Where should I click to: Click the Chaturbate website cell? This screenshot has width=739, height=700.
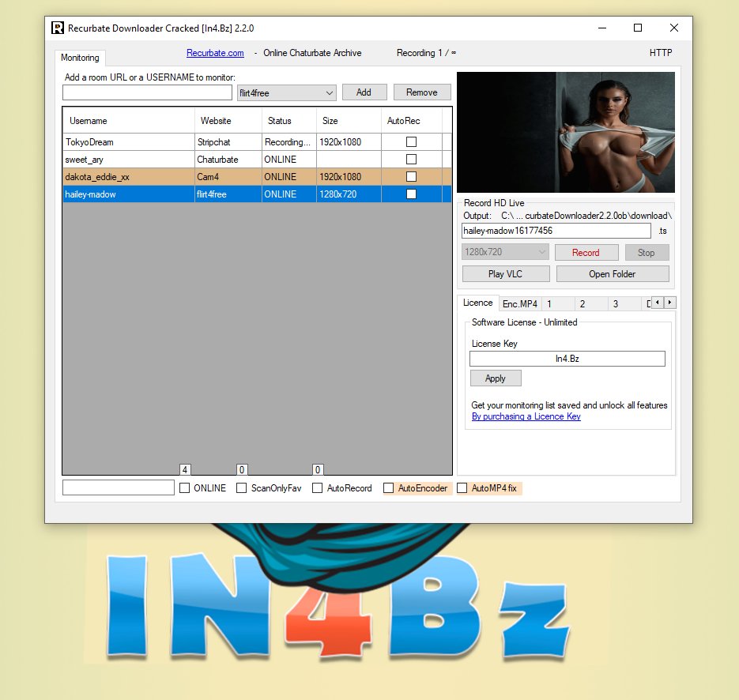coord(228,160)
